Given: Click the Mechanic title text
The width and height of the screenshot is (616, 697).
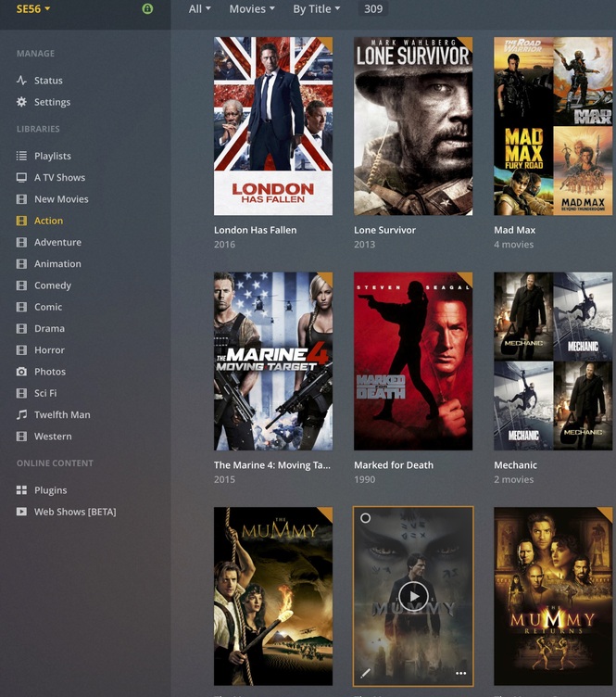Looking at the screenshot, I should 515,465.
